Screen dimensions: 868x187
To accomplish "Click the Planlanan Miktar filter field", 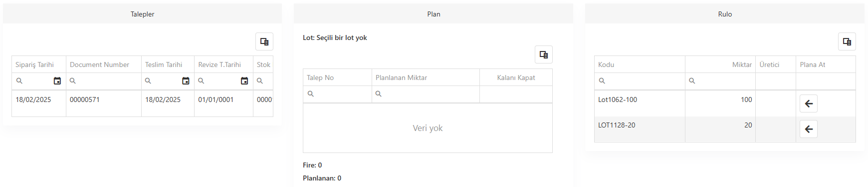I will coord(426,94).
